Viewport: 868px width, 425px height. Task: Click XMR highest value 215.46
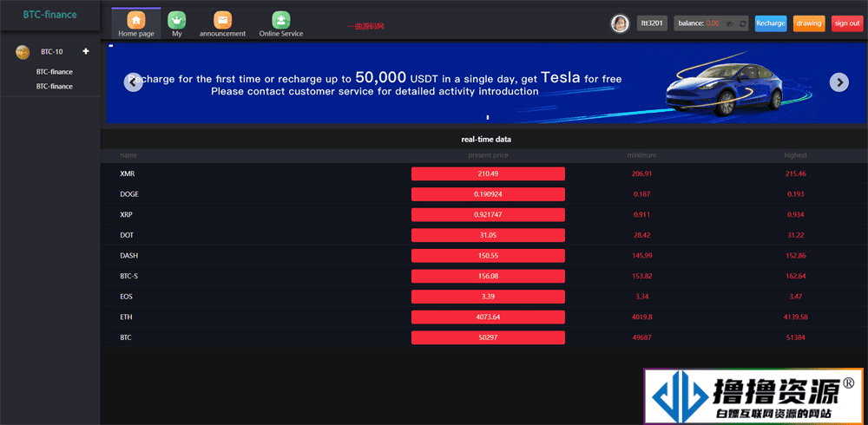tap(795, 173)
